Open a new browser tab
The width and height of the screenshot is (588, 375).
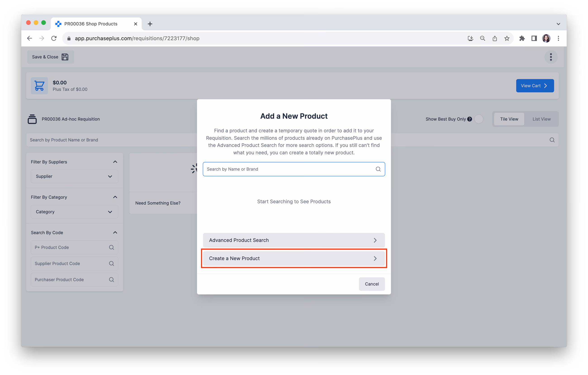(x=150, y=24)
